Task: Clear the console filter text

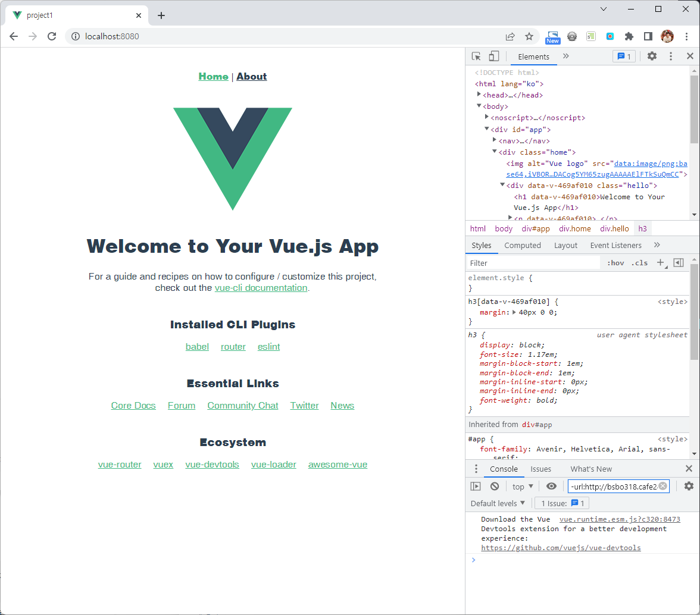Action: coord(663,486)
